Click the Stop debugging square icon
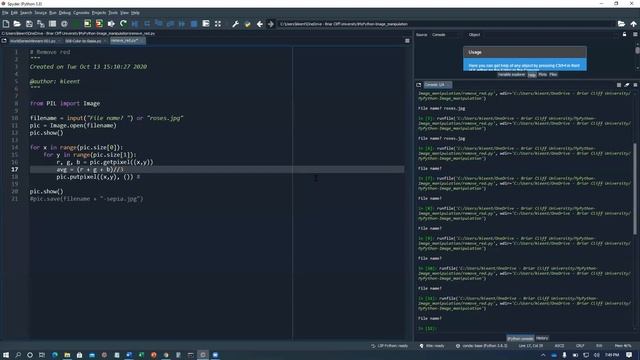 (194, 24)
